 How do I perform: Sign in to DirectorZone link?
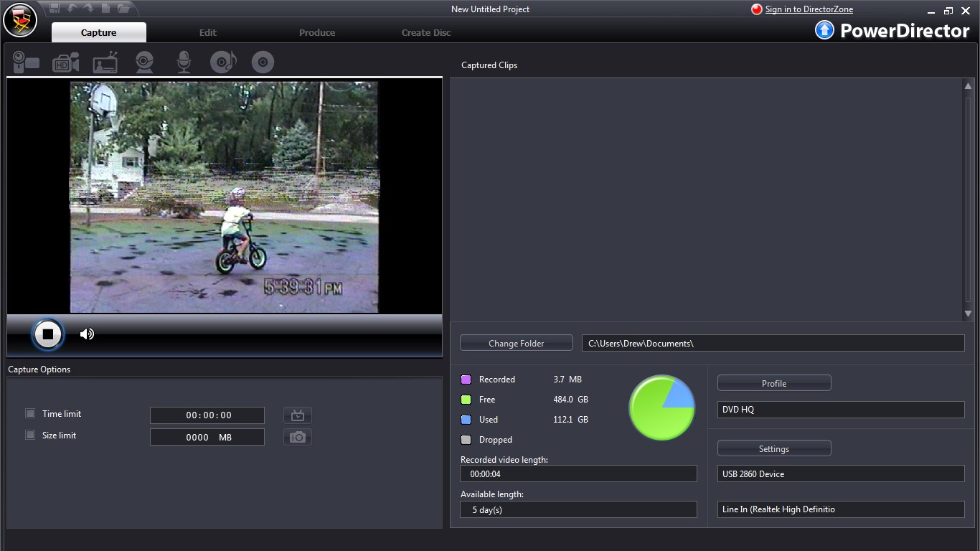point(809,9)
